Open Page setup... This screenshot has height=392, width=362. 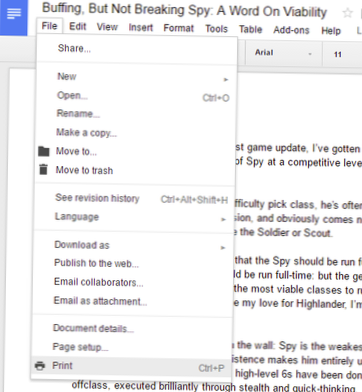click(132, 347)
